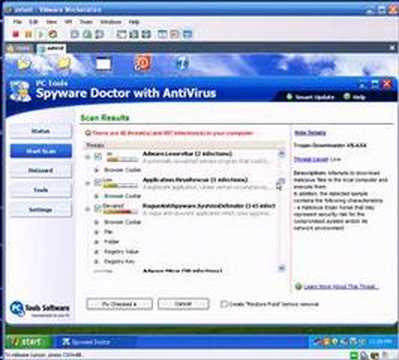Click the green power on play button
The height and width of the screenshot is (360, 399).
coord(41,34)
